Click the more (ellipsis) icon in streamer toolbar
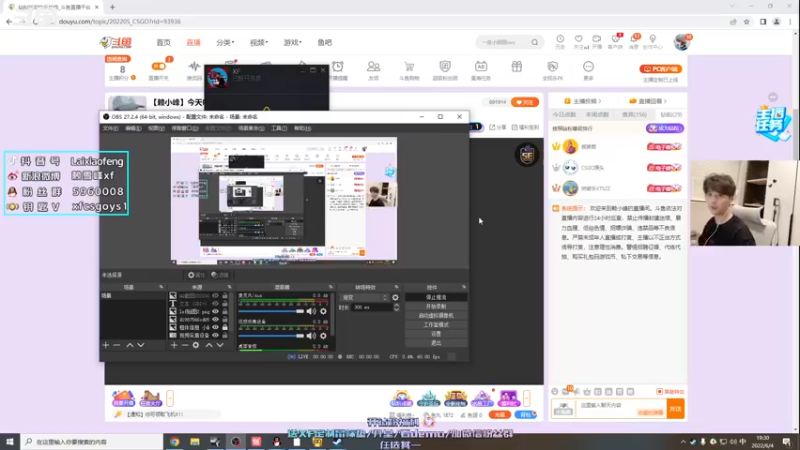This screenshot has width=800, height=450. (x=588, y=67)
